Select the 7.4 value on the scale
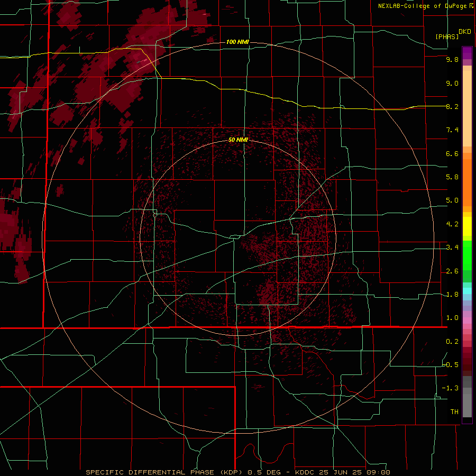Viewport: 476px width, 476px height. (452, 130)
